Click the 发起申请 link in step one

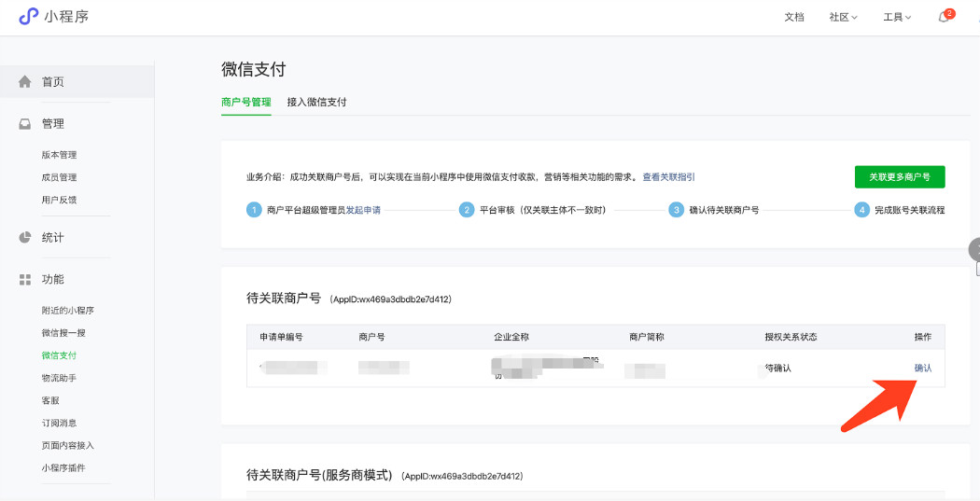point(363,210)
